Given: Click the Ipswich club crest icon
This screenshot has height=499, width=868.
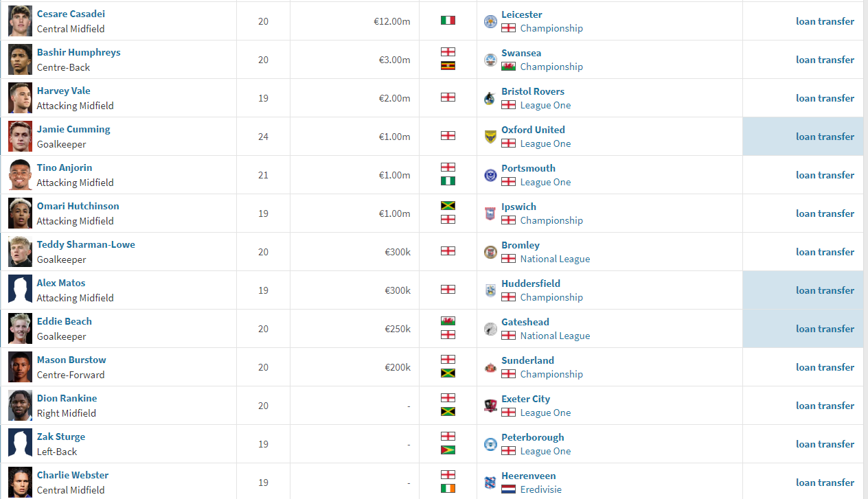Looking at the screenshot, I should point(490,213).
